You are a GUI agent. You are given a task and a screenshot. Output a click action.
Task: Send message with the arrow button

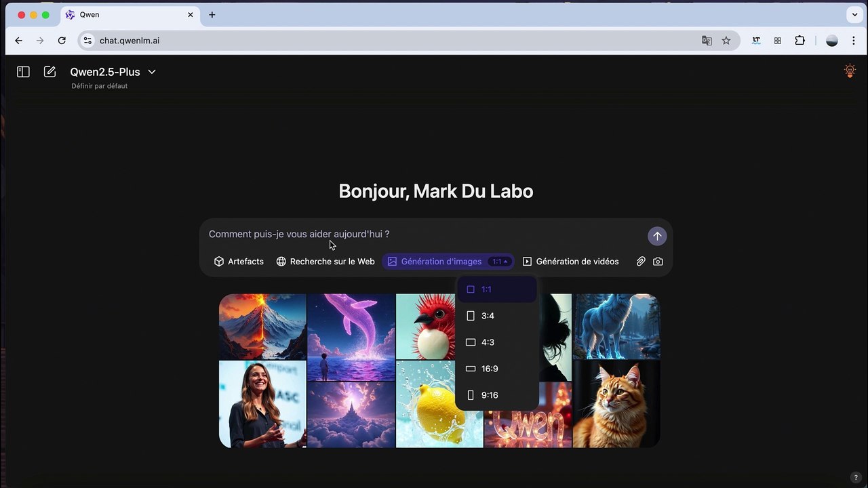coord(657,236)
